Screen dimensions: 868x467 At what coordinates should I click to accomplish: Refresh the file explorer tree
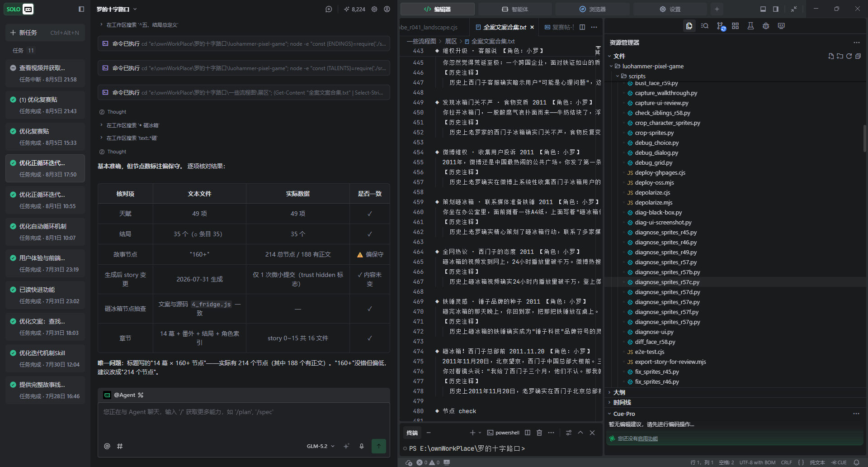(x=849, y=56)
